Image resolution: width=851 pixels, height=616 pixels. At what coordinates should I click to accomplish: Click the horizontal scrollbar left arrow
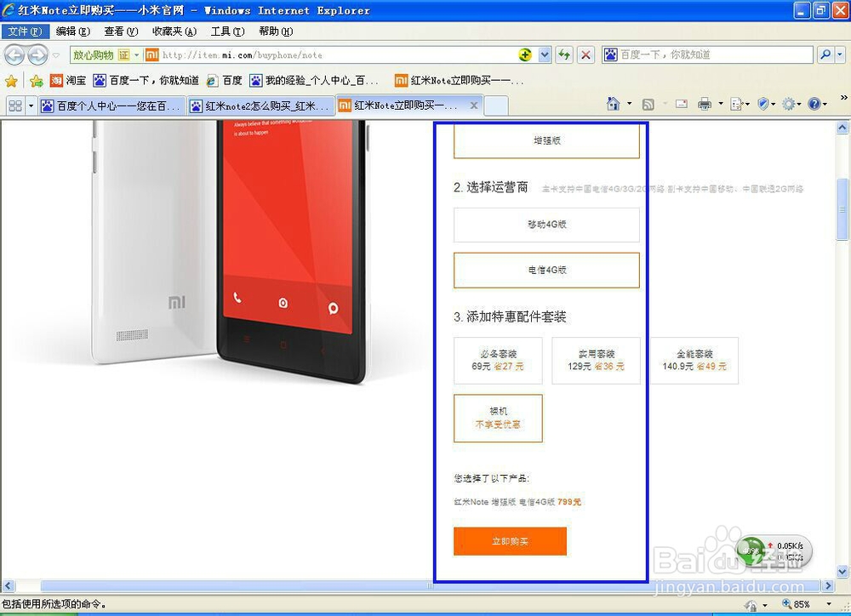tap(8, 586)
